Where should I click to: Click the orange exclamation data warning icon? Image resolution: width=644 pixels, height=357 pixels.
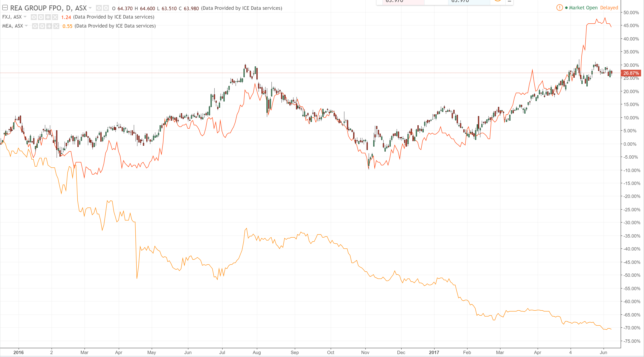(560, 8)
